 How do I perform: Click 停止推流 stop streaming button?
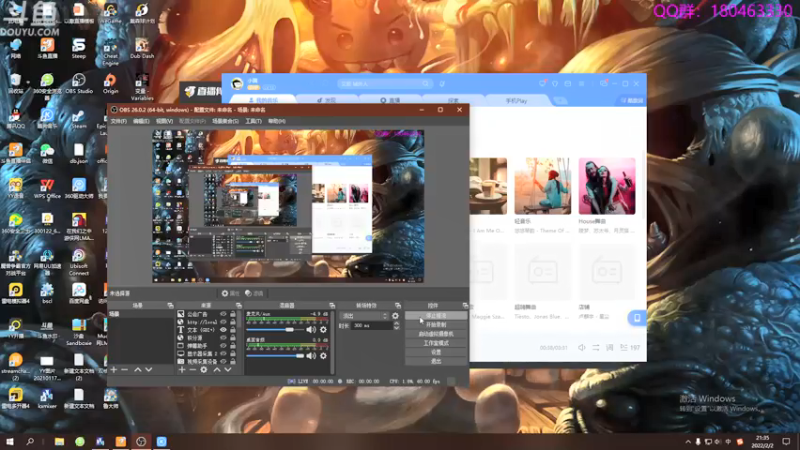436,316
